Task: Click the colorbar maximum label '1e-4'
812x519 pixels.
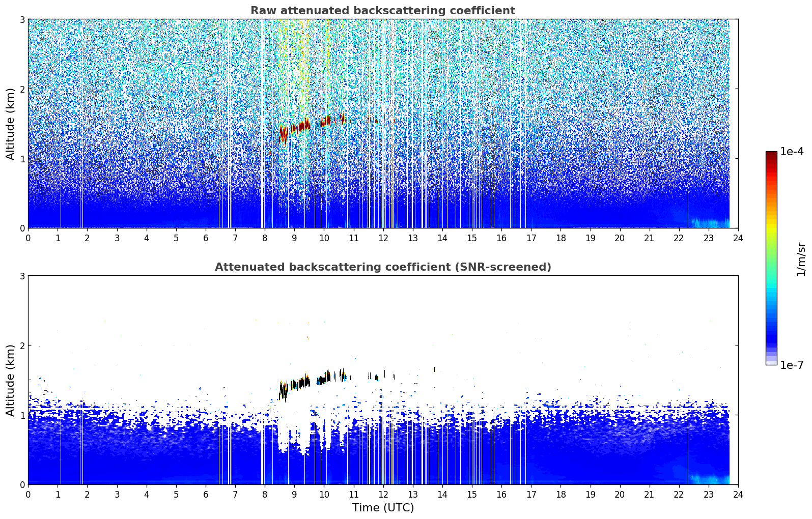Action: 792,152
